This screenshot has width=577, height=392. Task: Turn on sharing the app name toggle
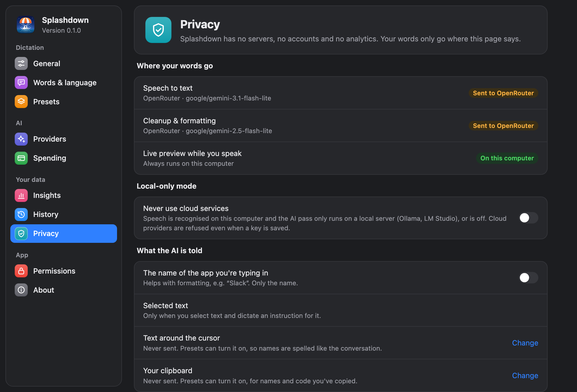[x=528, y=278]
